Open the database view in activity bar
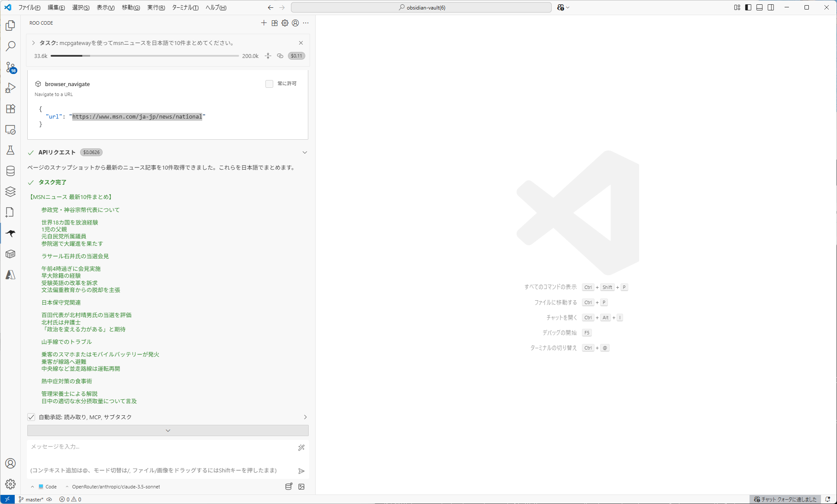This screenshot has width=837, height=504. pos(10,171)
